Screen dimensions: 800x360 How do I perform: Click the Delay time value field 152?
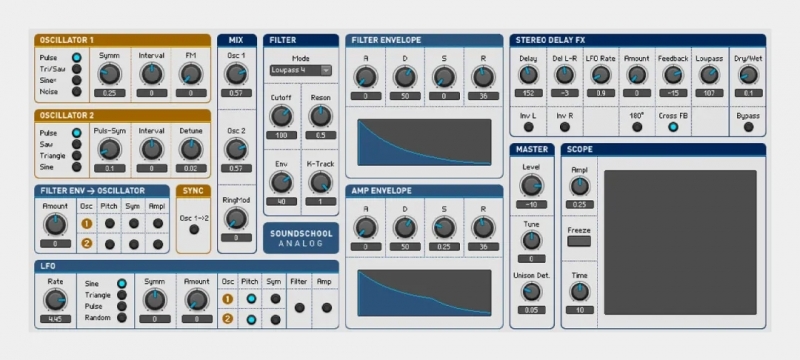pos(529,93)
